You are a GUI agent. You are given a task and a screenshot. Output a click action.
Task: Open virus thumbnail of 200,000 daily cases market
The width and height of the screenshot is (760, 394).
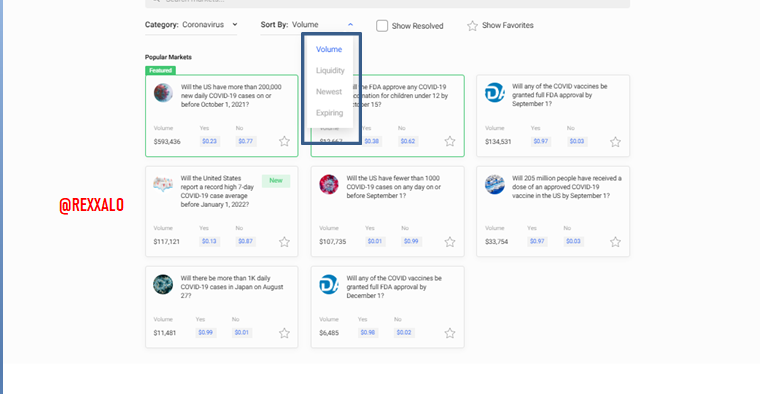pos(163,93)
